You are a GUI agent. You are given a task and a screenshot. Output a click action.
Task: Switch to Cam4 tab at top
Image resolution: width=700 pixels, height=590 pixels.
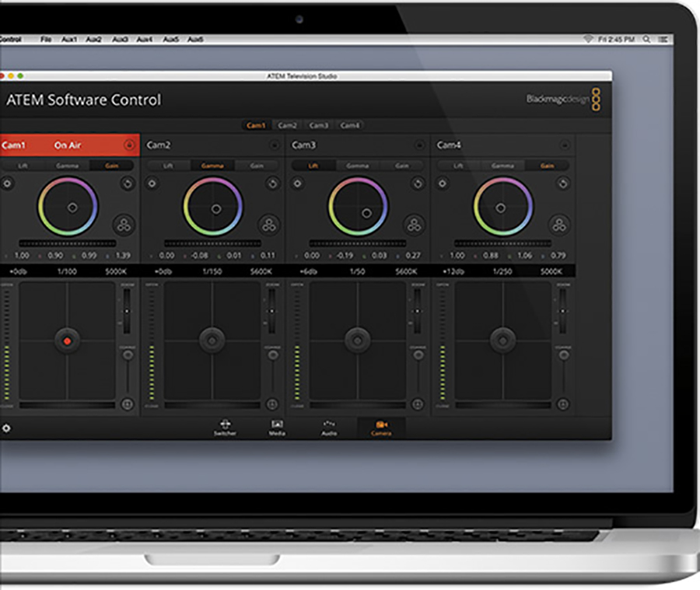point(349,125)
